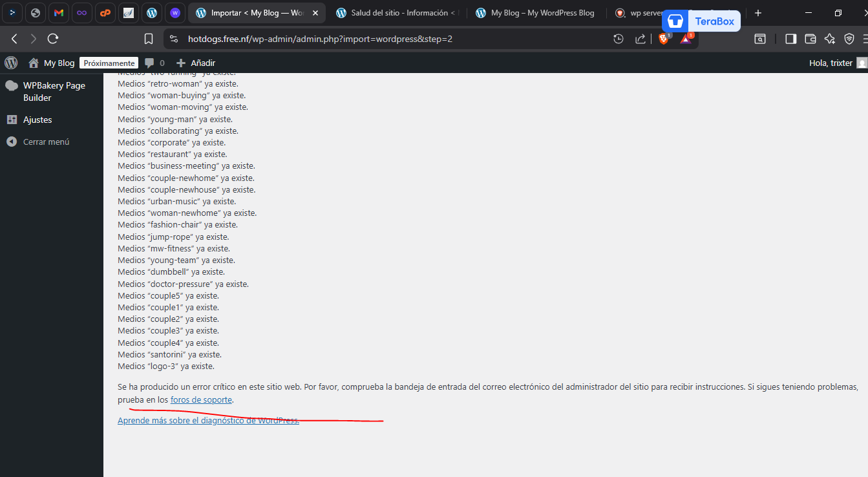The width and height of the screenshot is (868, 477).
Task: Collapse sidebar with Cerrar menú
Action: (46, 142)
